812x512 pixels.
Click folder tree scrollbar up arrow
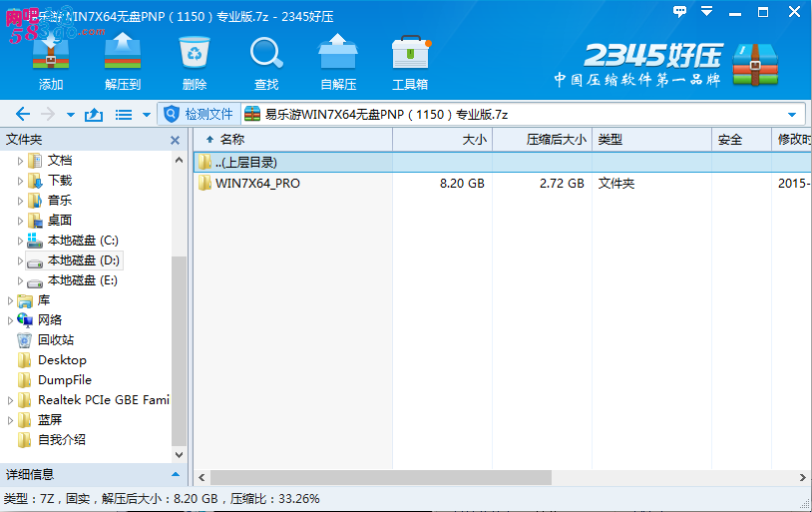179,160
